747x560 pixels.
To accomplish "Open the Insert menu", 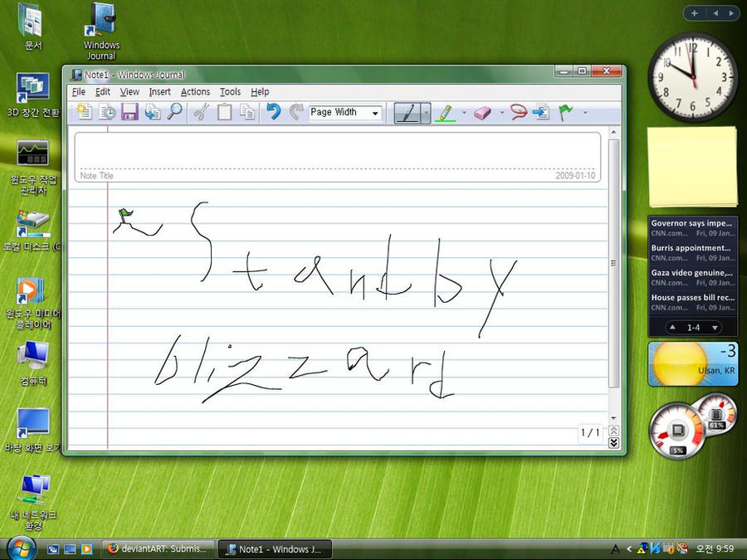I will (159, 91).
